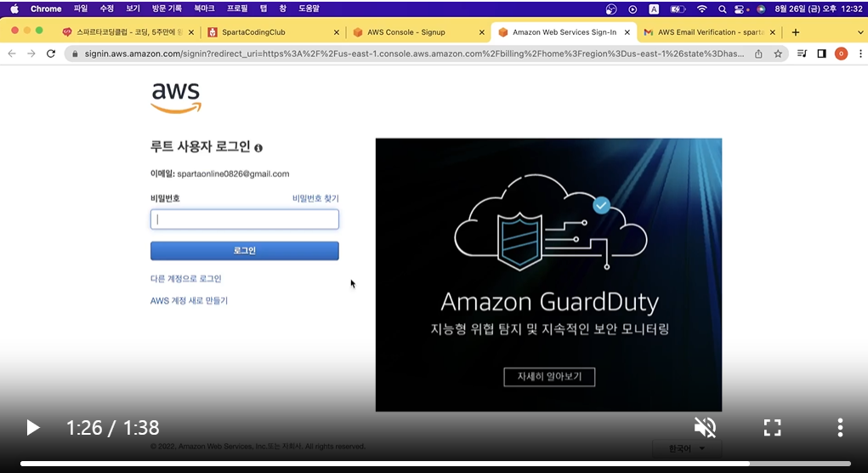Open the 방문 기록 menu
The image size is (868, 473).
click(167, 9)
